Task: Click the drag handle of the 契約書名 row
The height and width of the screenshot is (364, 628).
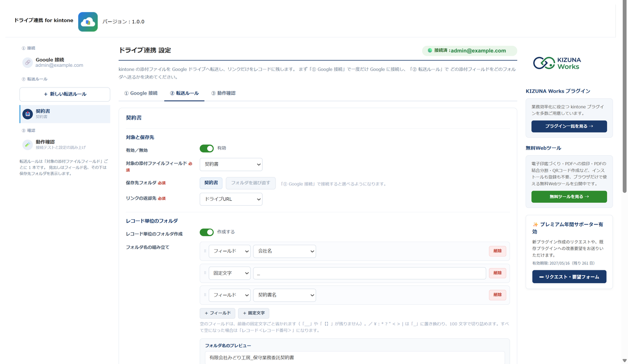Action: pyautogui.click(x=205, y=295)
